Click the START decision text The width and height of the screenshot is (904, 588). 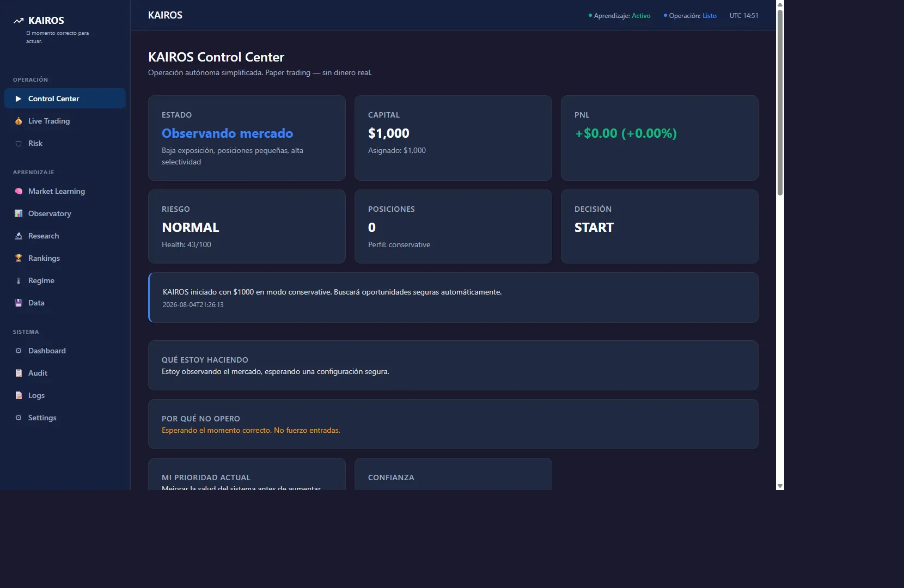tap(594, 228)
